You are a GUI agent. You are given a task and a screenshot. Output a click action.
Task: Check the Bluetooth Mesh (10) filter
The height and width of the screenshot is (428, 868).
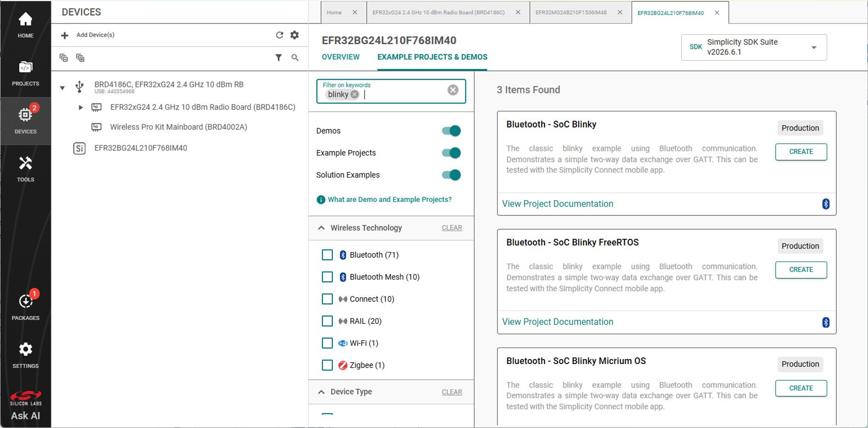327,277
